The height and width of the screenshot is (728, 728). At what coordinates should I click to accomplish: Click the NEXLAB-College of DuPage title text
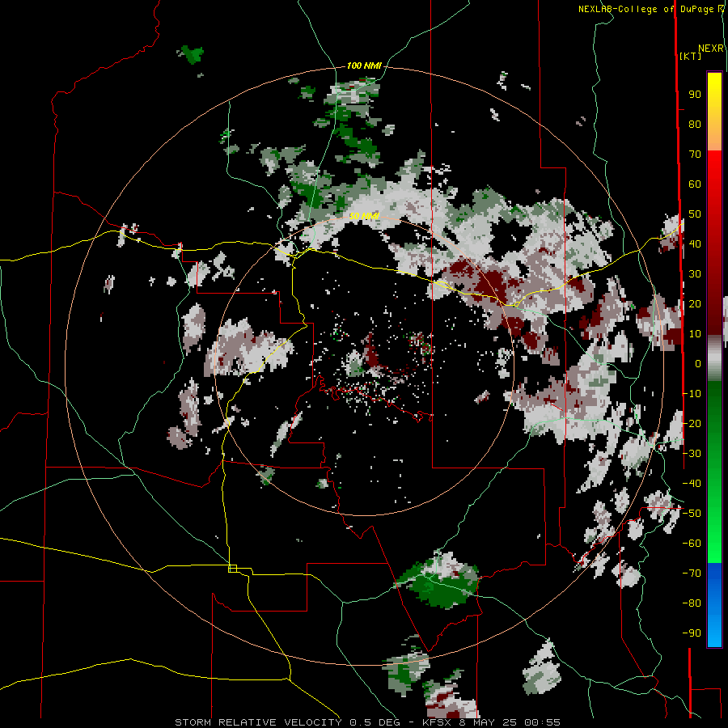(650, 9)
